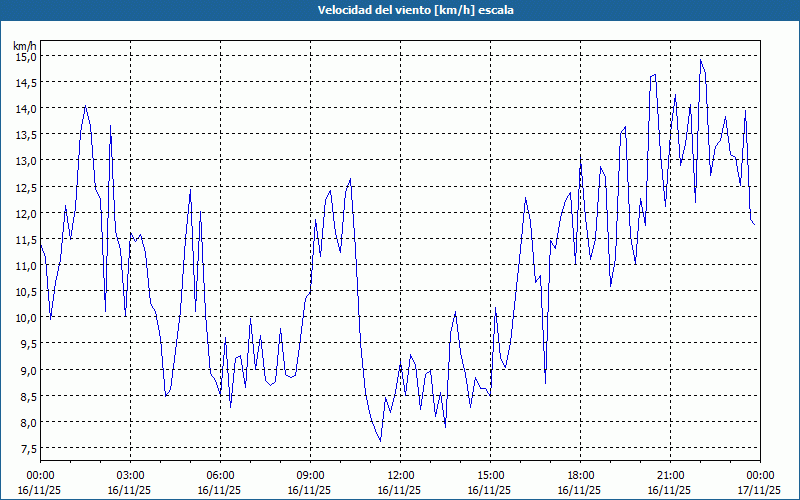Click the 03:00 time axis label
The width and height of the screenshot is (800, 500).
tap(130, 475)
